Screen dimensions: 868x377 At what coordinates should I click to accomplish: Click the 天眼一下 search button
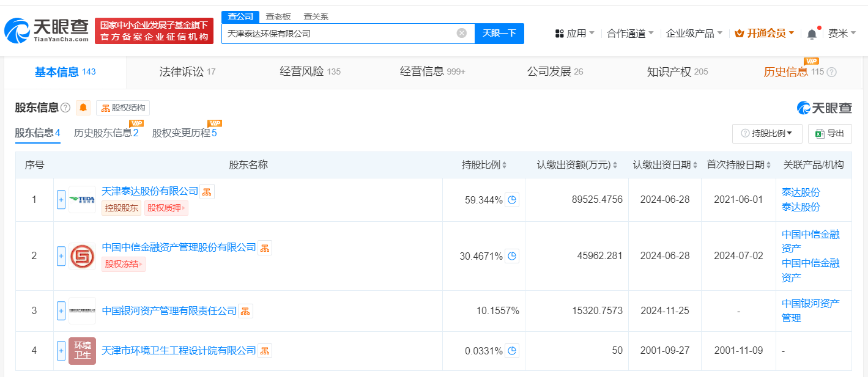click(499, 34)
